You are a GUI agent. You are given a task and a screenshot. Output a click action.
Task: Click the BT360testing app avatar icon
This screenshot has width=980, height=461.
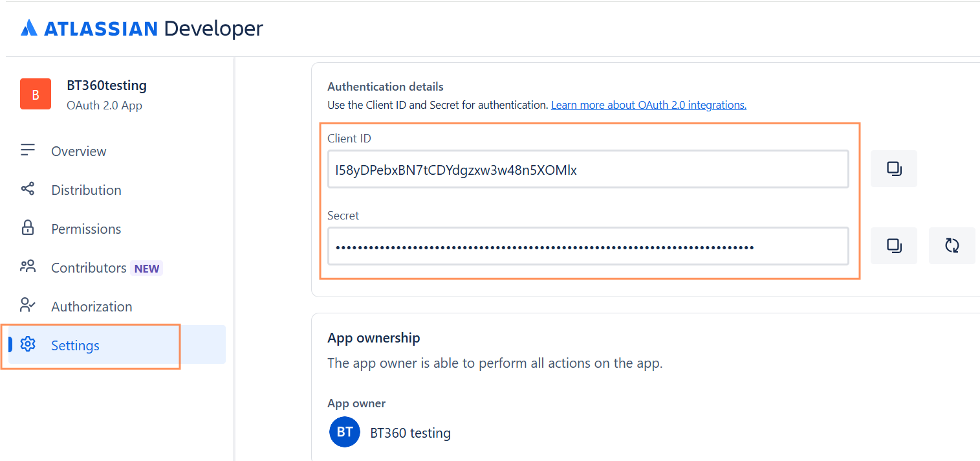point(36,95)
